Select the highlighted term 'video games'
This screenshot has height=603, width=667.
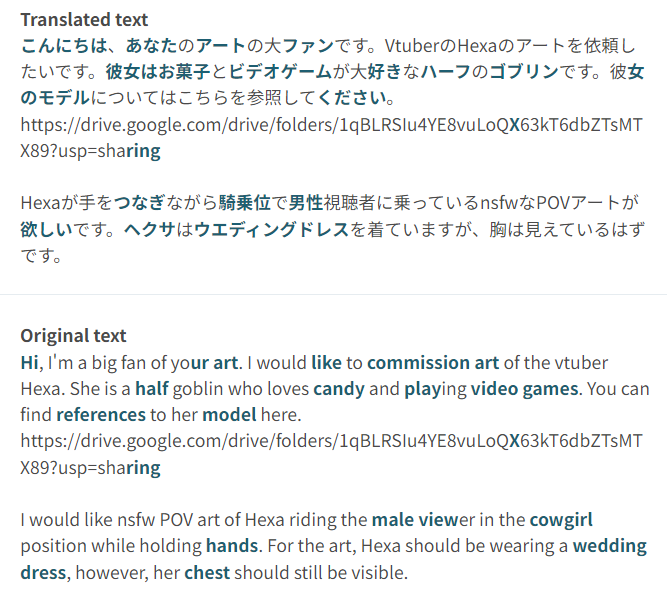tap(524, 389)
